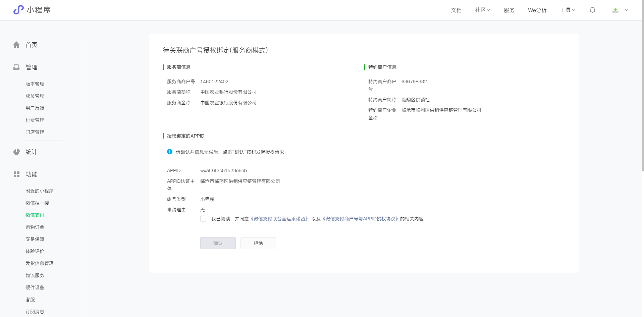Image resolution: width=644 pixels, height=317 pixels.
Task: Click 特约商户企业全称 company name value
Action: tap(441, 110)
